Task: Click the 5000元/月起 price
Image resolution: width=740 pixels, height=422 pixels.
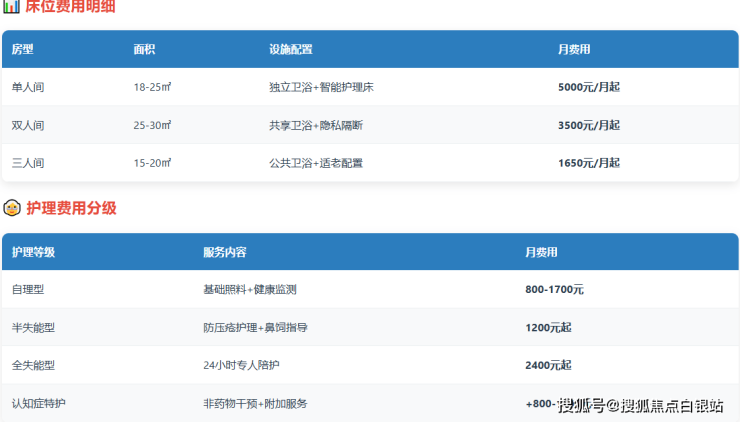Action: 589,87
